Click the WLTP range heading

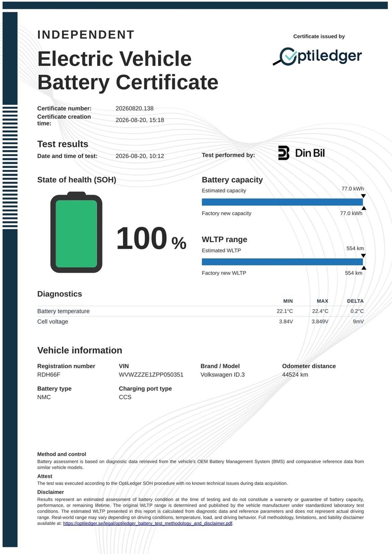point(224,239)
